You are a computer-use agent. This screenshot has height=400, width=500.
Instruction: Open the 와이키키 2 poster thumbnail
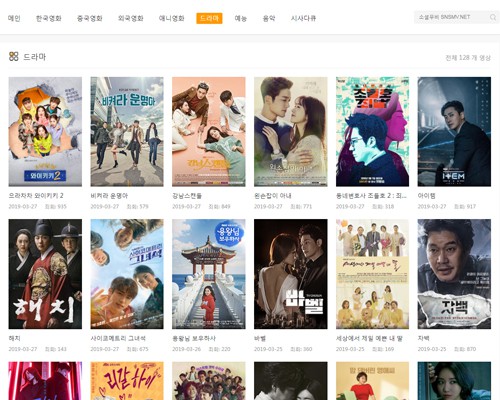point(45,132)
